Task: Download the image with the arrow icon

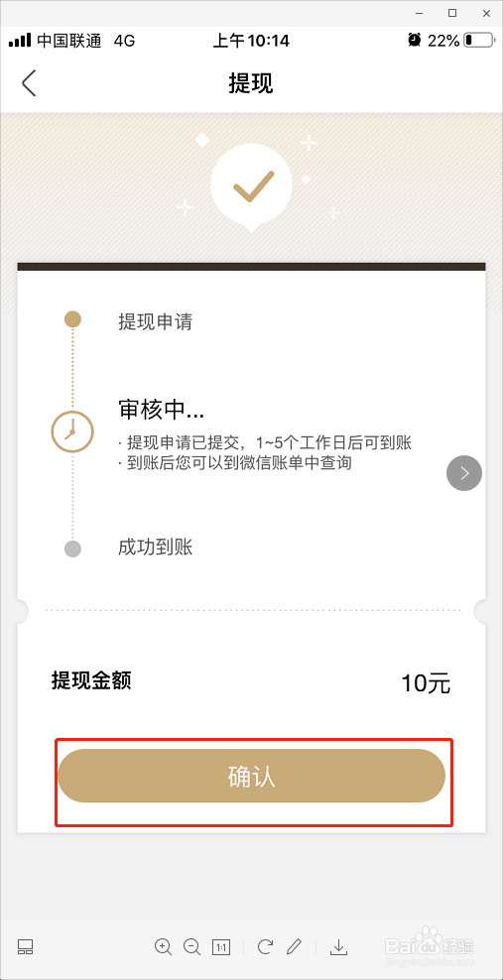Action: (338, 947)
